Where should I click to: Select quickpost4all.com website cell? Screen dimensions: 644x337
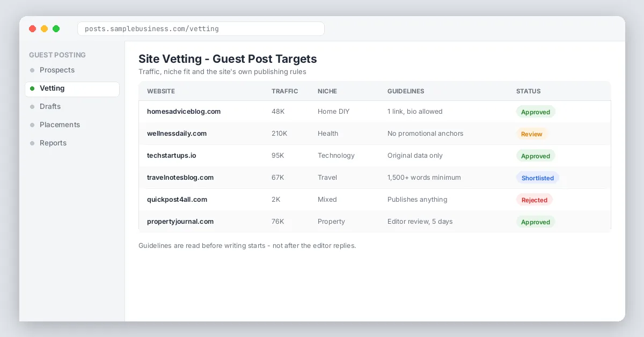(177, 200)
